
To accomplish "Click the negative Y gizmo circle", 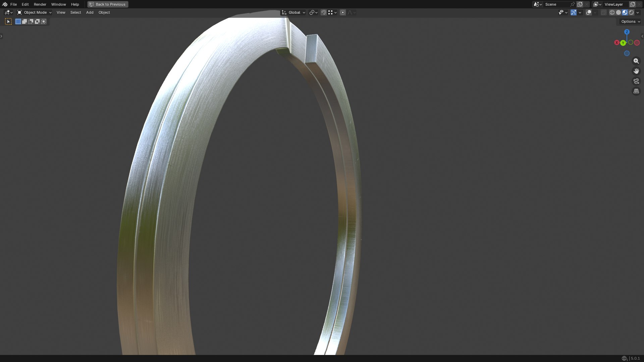I will point(631,42).
